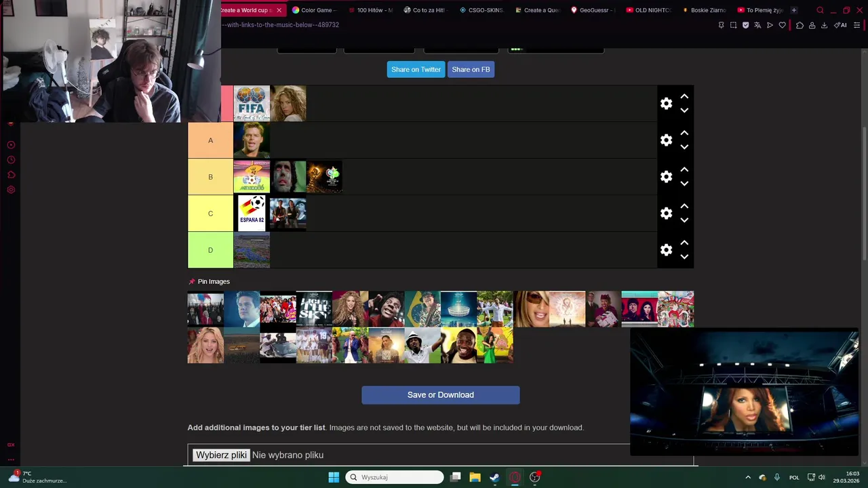This screenshot has height=488, width=868.
Task: Open settings gear for tier D row
Action: pos(666,250)
